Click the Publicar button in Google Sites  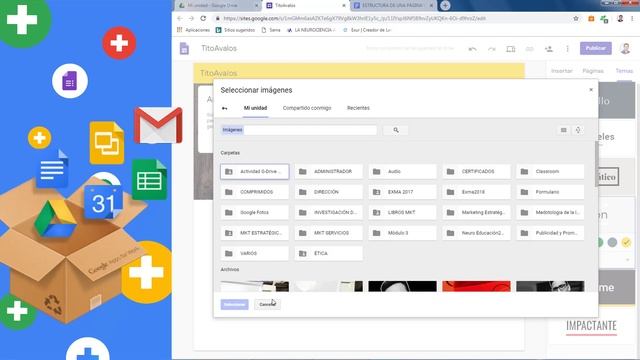pyautogui.click(x=596, y=48)
